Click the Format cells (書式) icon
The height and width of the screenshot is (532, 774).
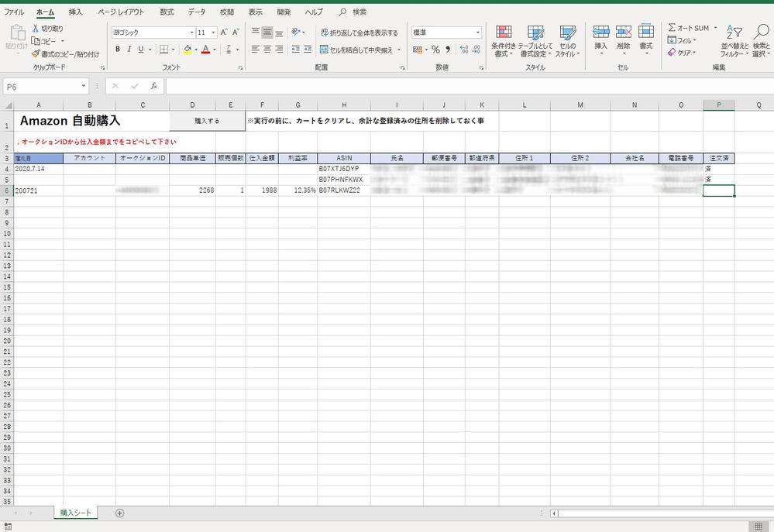646,32
